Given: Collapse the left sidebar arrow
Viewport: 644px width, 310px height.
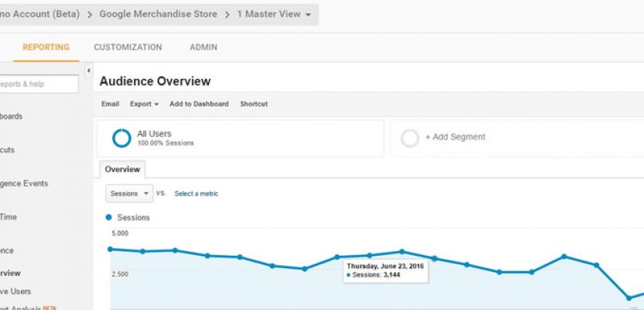Looking at the screenshot, I should 88,71.
